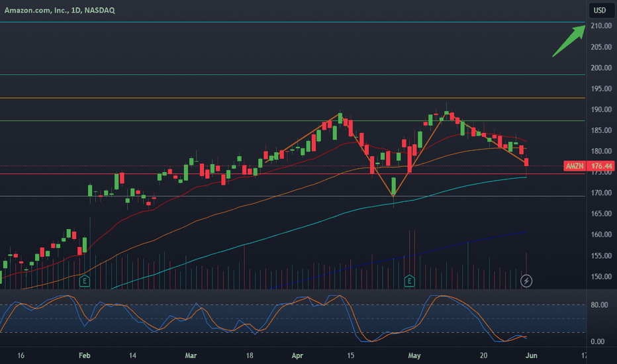Select the 180.00 price axis label
This screenshot has height=364, width=617.
coord(601,151)
